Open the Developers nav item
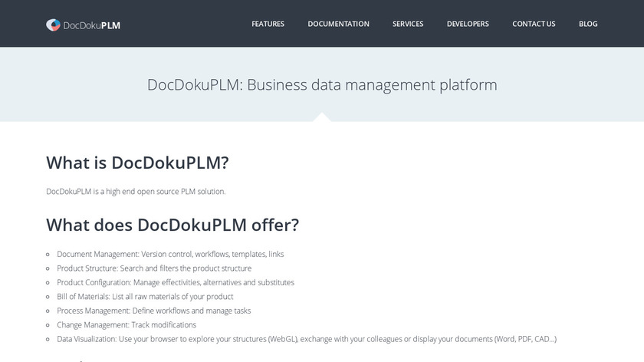The height and width of the screenshot is (362, 644). [468, 24]
